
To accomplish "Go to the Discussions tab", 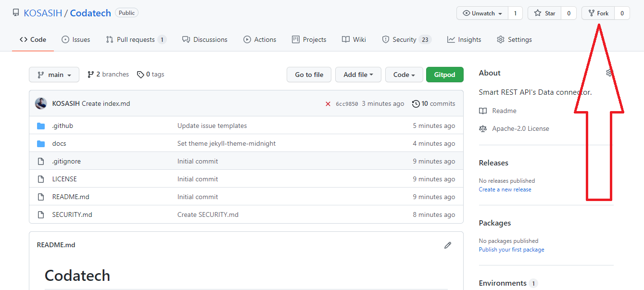I will point(205,39).
